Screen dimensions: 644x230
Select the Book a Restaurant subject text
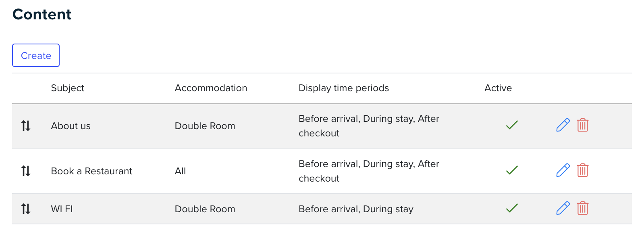pyautogui.click(x=91, y=171)
